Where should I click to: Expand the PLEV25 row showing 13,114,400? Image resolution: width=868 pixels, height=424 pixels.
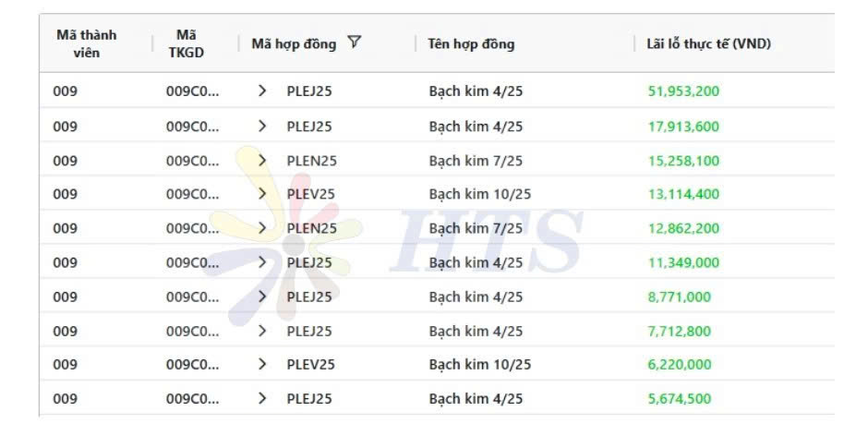pos(262,194)
